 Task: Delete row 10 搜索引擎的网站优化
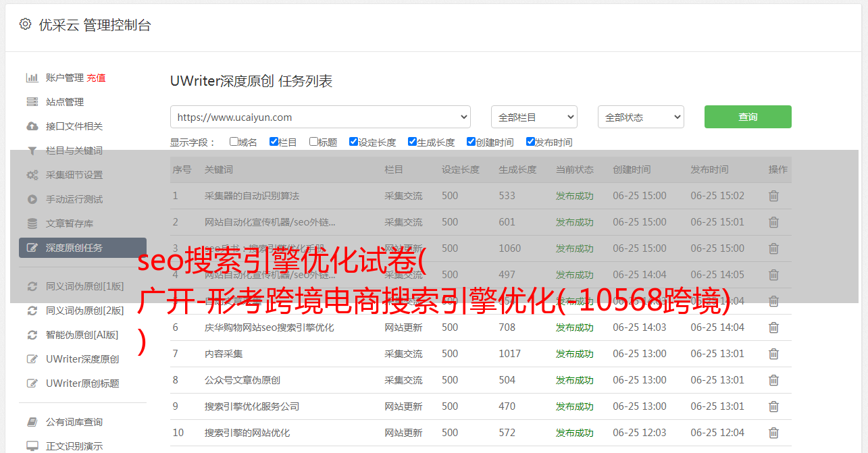pyautogui.click(x=774, y=433)
